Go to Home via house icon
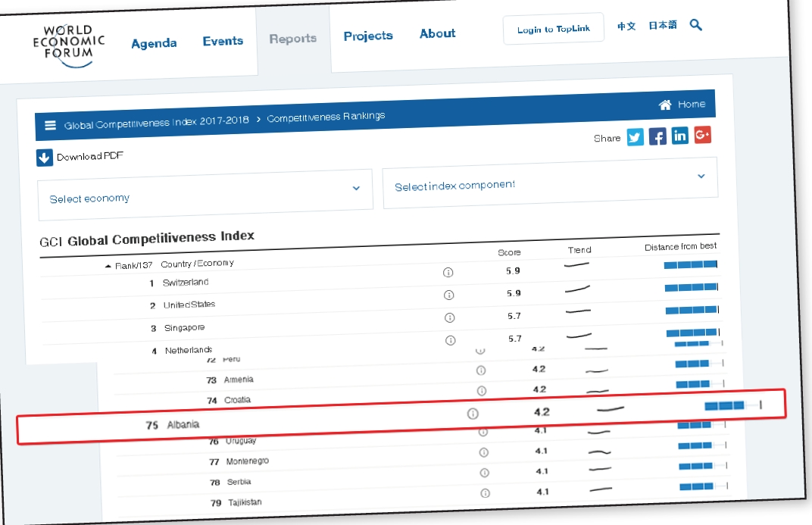Screen dimensions: 812x525 tap(665, 105)
